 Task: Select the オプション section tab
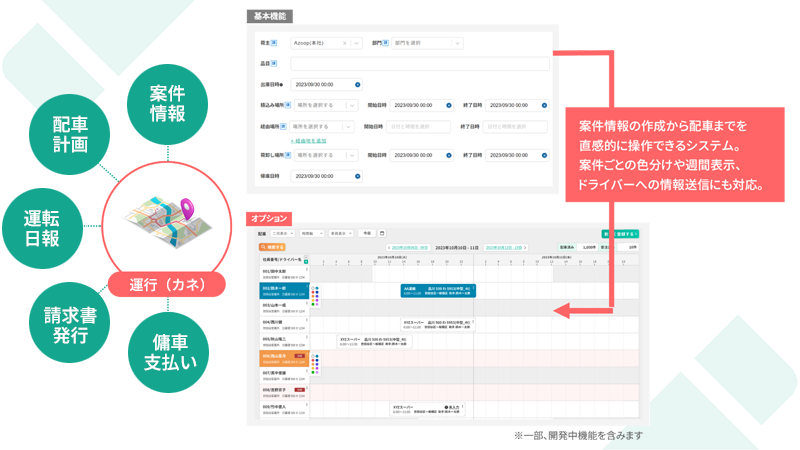[270, 217]
